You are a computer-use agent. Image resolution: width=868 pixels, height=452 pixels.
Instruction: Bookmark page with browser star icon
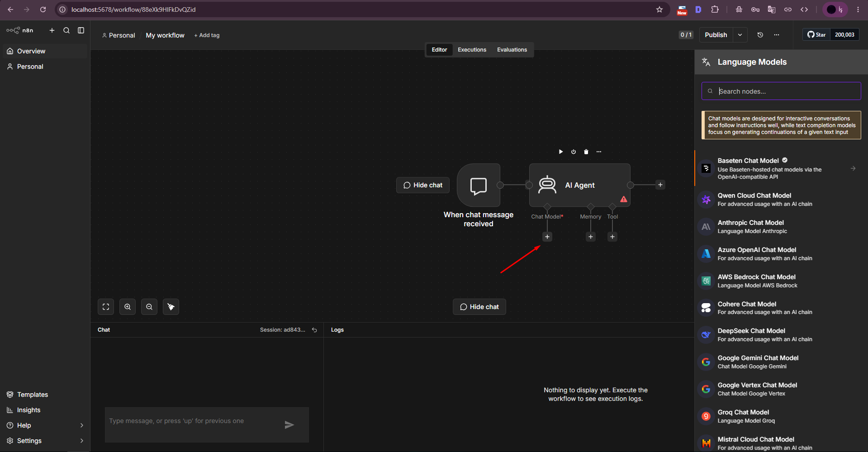(659, 10)
